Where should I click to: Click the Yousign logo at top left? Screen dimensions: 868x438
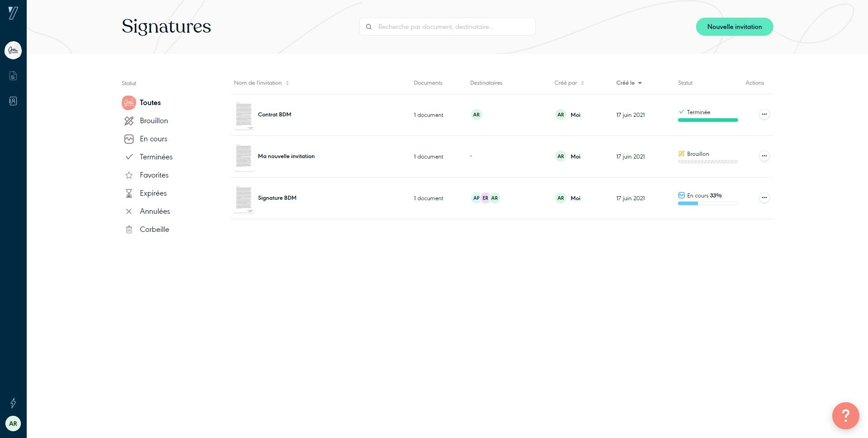click(13, 13)
